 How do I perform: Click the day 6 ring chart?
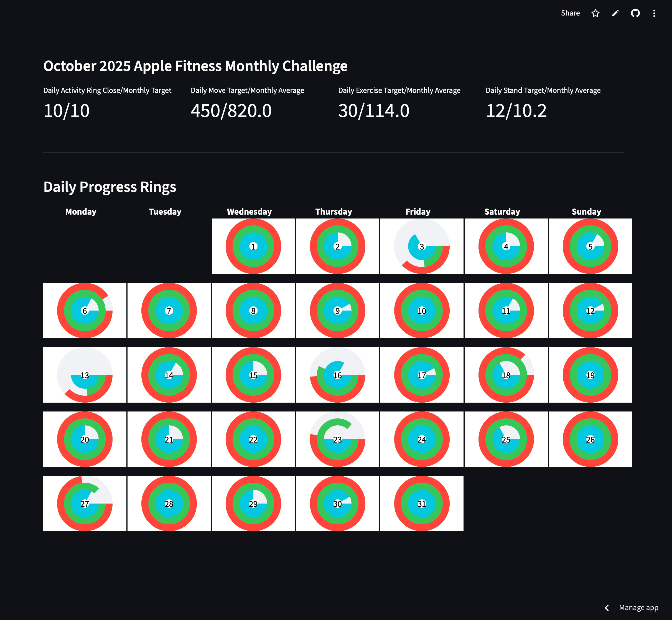point(85,311)
